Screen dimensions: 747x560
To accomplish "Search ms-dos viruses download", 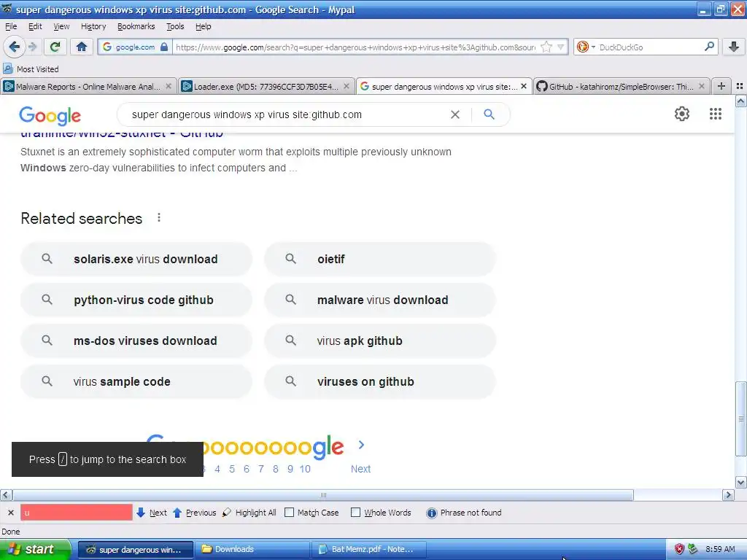I will (136, 341).
